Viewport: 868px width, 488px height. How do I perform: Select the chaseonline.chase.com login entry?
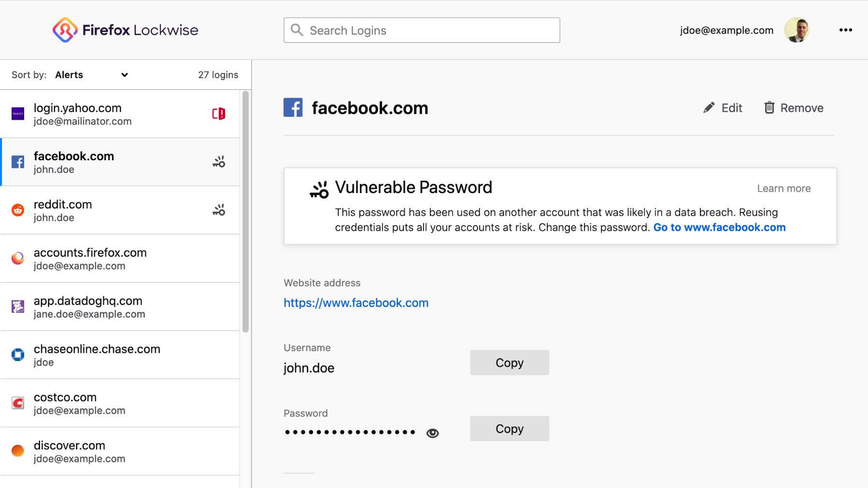tap(120, 355)
